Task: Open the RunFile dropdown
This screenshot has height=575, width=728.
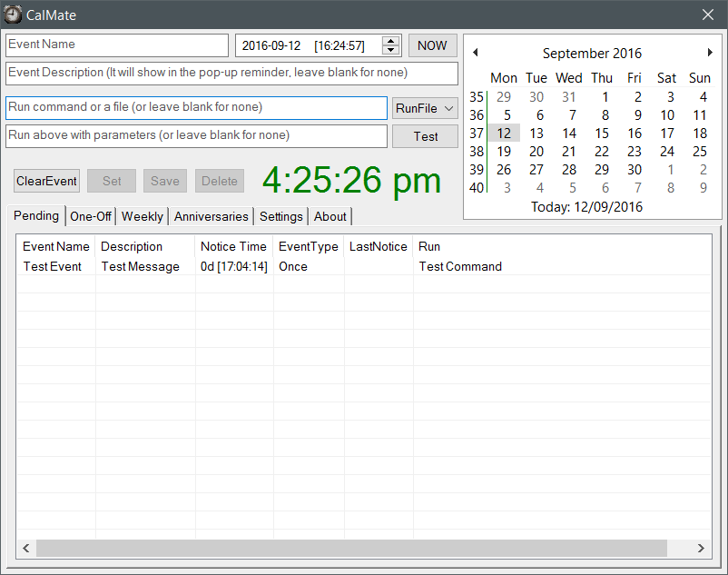Action: (x=425, y=108)
